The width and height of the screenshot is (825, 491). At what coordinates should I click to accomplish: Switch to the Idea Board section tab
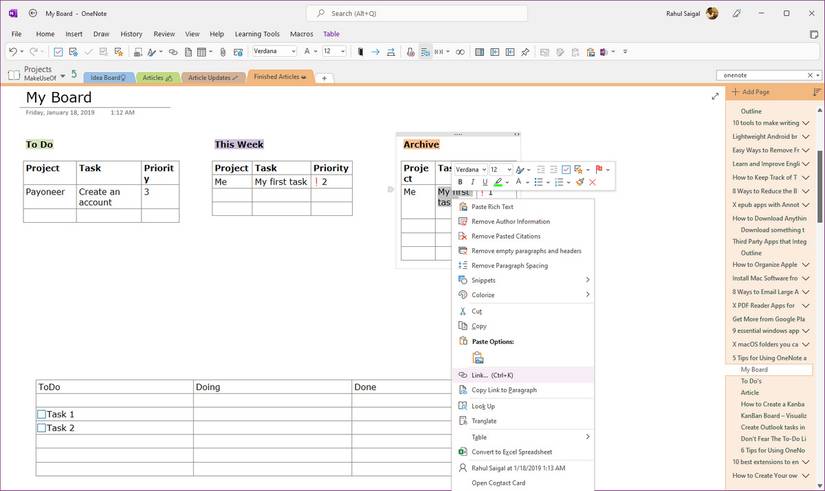point(106,77)
